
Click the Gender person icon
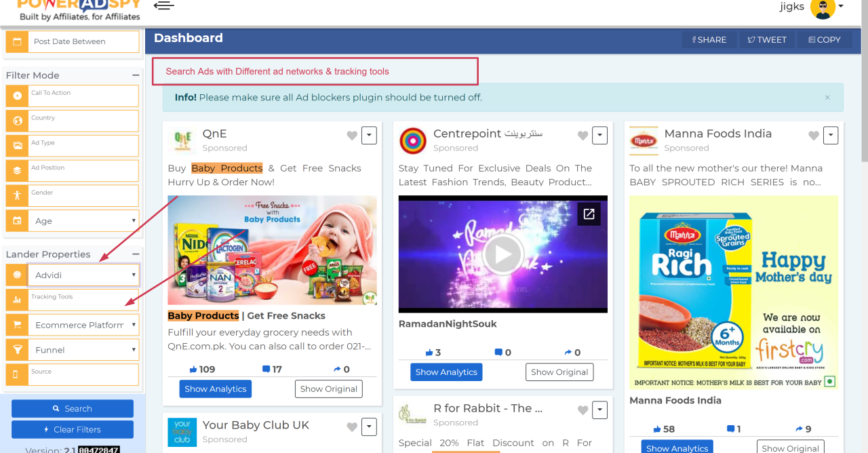(x=17, y=196)
